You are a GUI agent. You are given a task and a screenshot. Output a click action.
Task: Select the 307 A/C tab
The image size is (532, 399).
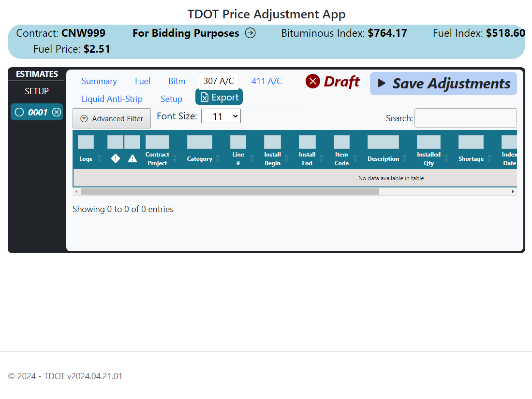pos(219,81)
